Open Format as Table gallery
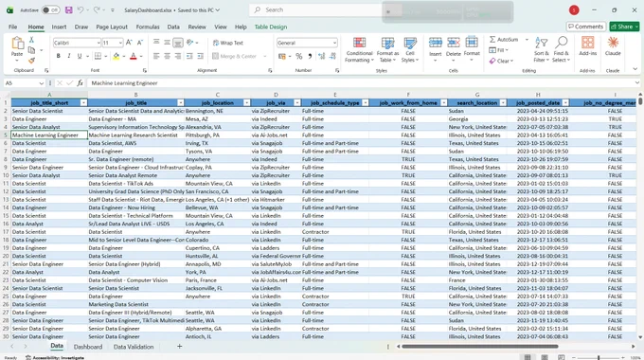Viewport: 644px width, 360px height. [x=387, y=49]
